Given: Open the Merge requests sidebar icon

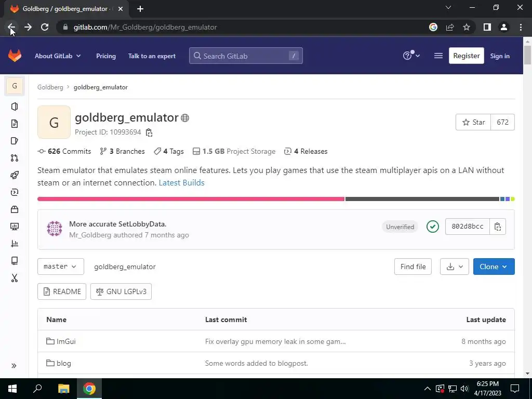Looking at the screenshot, I should (x=14, y=158).
